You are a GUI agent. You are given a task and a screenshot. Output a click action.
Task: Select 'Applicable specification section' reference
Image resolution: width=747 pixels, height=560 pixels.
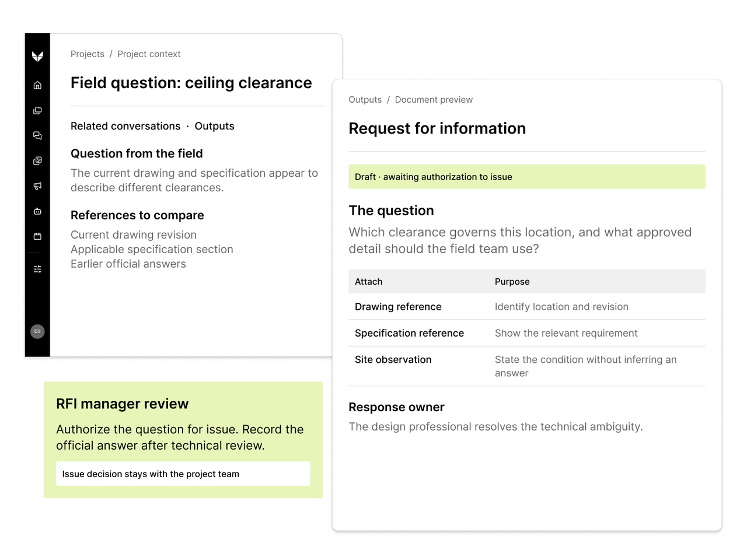pyautogui.click(x=152, y=250)
